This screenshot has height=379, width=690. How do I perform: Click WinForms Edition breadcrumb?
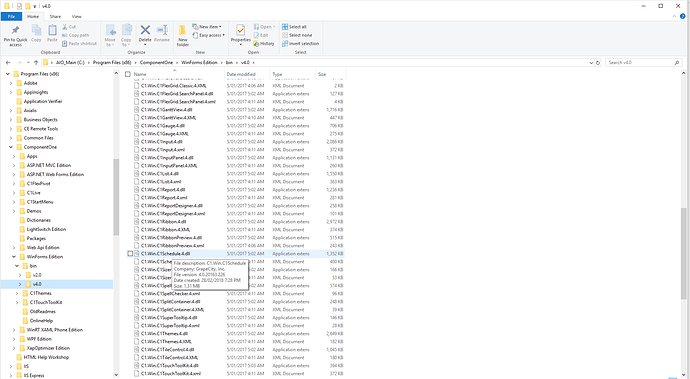click(199, 63)
